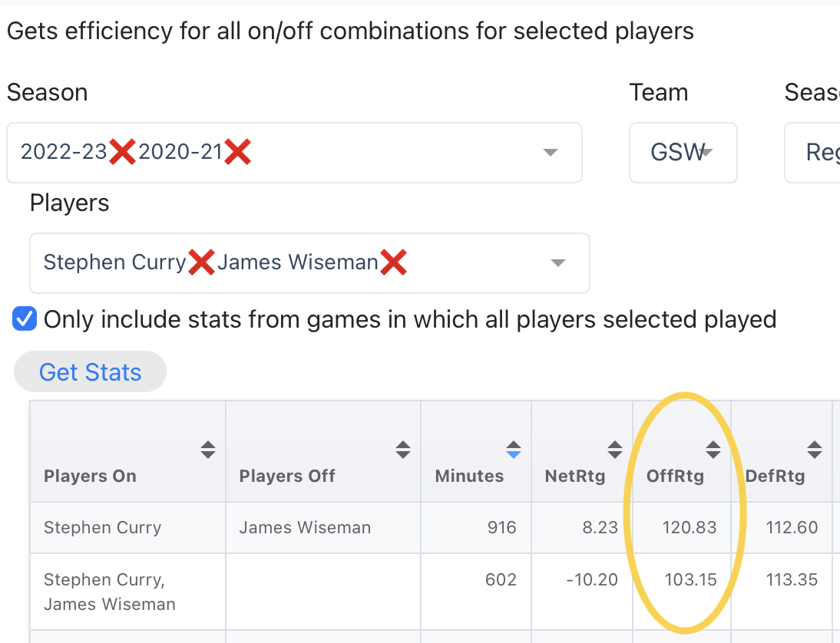Sort table by Players Off column
Viewport: 840px width, 643px height.
(403, 450)
